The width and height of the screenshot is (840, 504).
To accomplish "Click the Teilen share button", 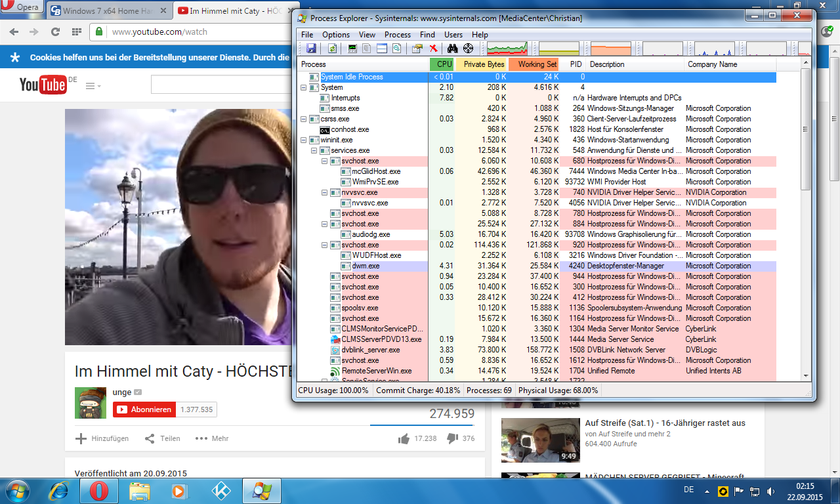I will click(x=162, y=438).
